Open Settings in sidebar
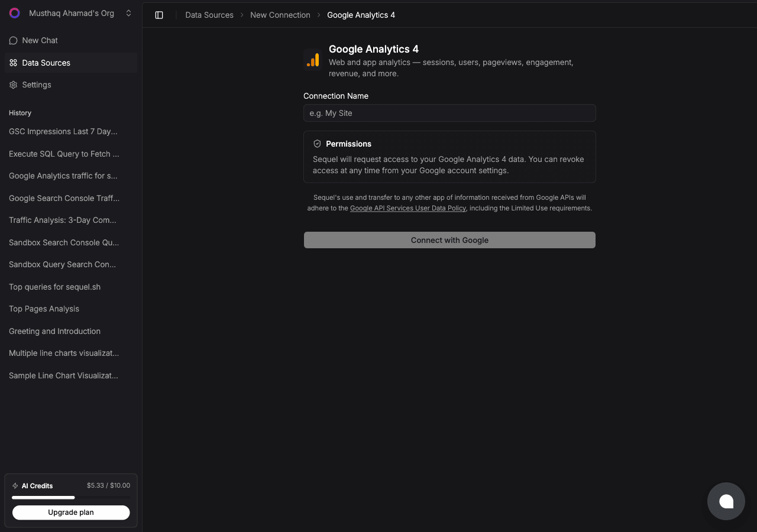The image size is (757, 532). (x=71, y=85)
